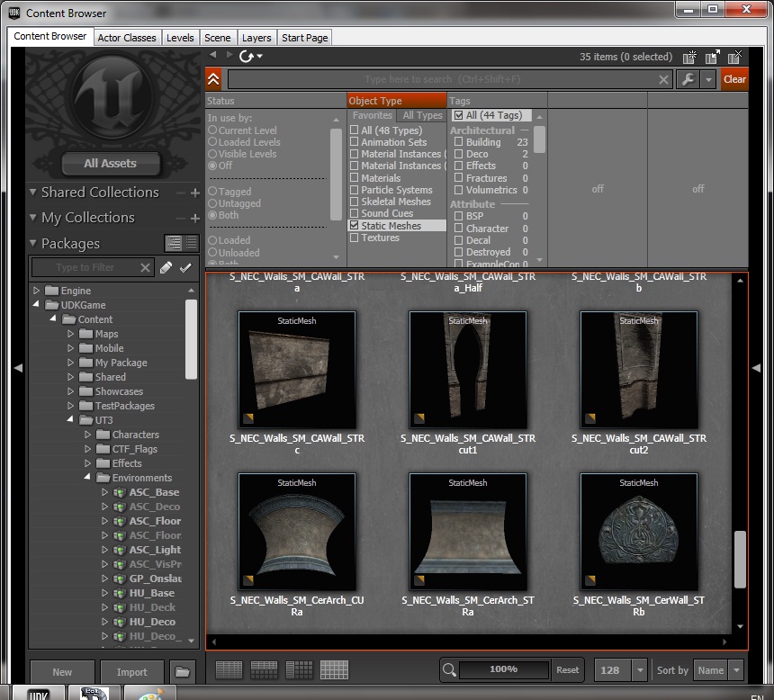The height and width of the screenshot is (700, 774).
Task: Click the pencil icon in Packages filter
Action: pyautogui.click(x=166, y=267)
